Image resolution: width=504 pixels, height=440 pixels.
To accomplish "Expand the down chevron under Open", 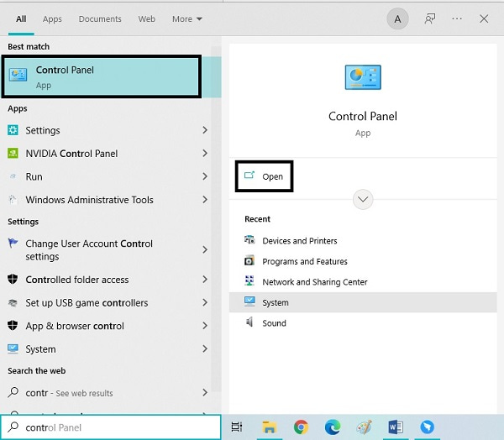I will tap(363, 199).
